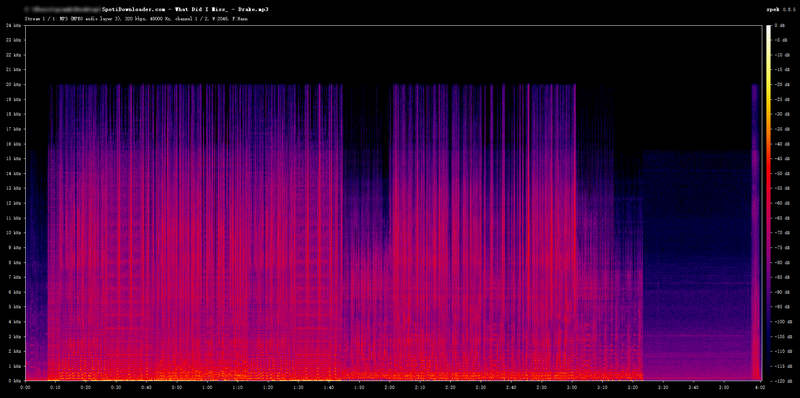The width and height of the screenshot is (800, 398).
Task: Click the '0 dB' scale label
Action: coord(780,25)
